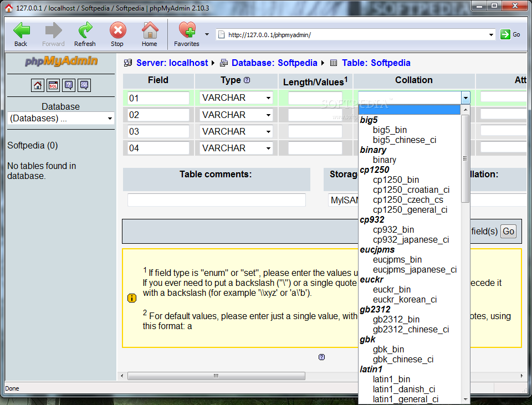Click the horizontal page scrollbar thumb
This screenshot has width=532, height=405.
[216, 376]
